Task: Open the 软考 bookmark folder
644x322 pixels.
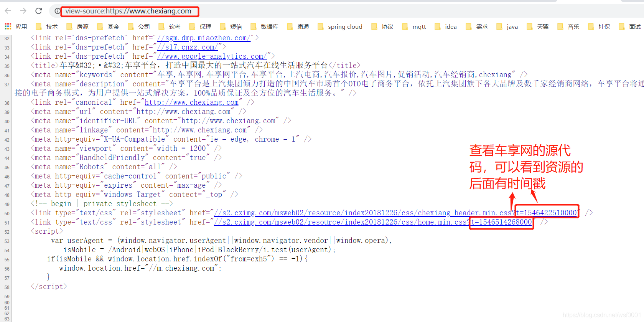Action: coord(169,26)
